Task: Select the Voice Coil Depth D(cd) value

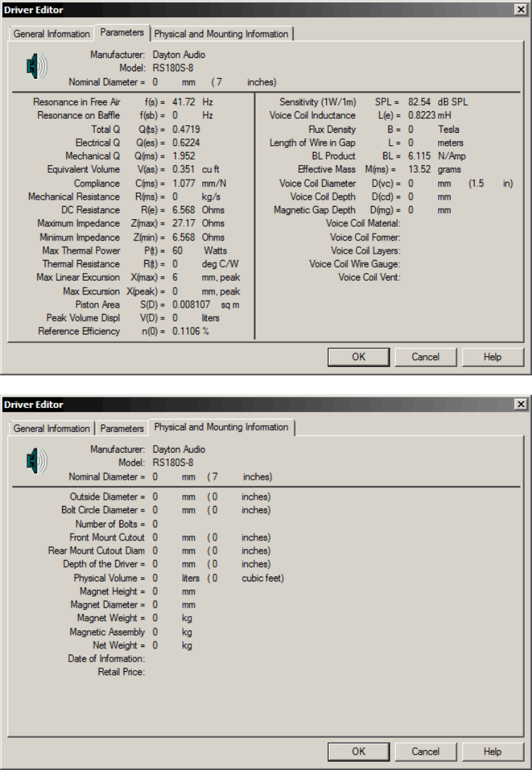Action: (x=410, y=197)
